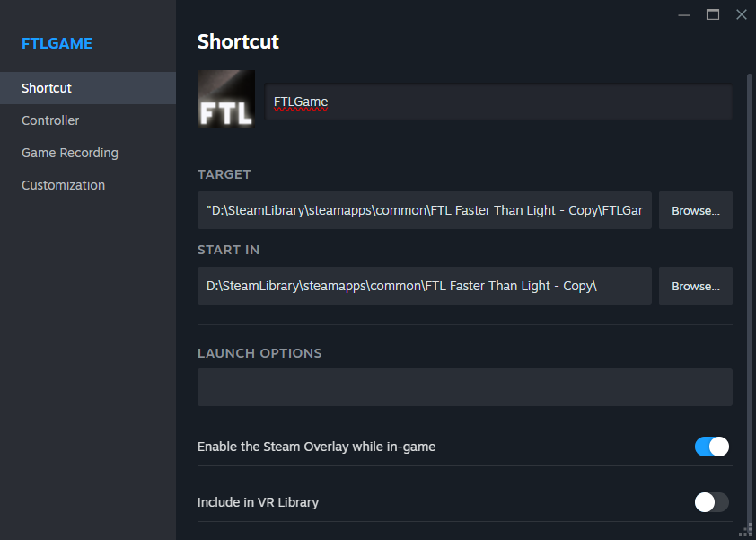
Task: Close the FTLGame properties window
Action: point(741,14)
